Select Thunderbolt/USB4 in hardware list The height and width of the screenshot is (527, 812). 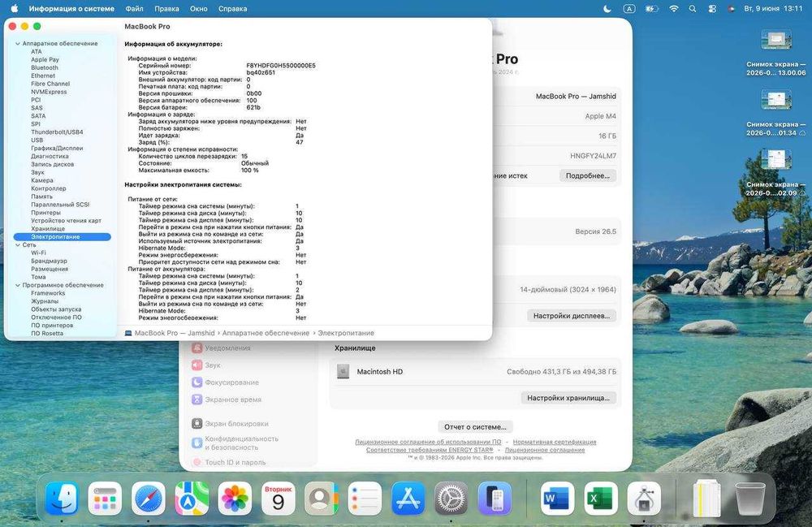coord(57,132)
